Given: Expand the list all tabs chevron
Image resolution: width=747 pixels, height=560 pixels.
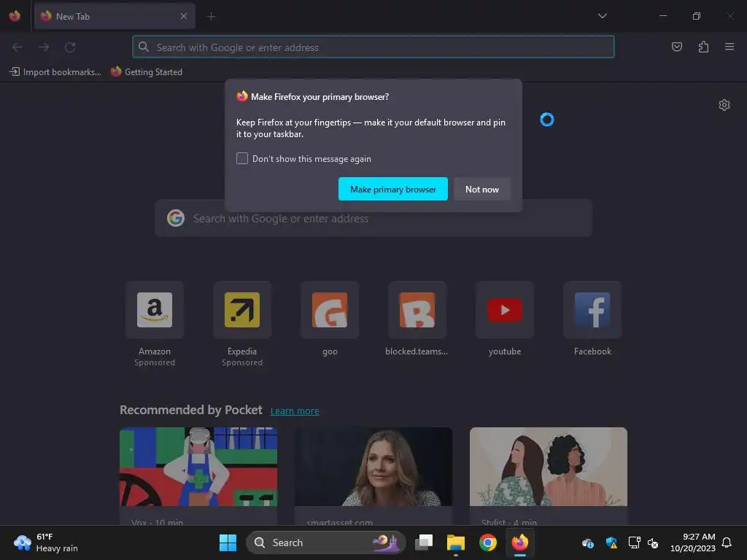Looking at the screenshot, I should pyautogui.click(x=602, y=16).
